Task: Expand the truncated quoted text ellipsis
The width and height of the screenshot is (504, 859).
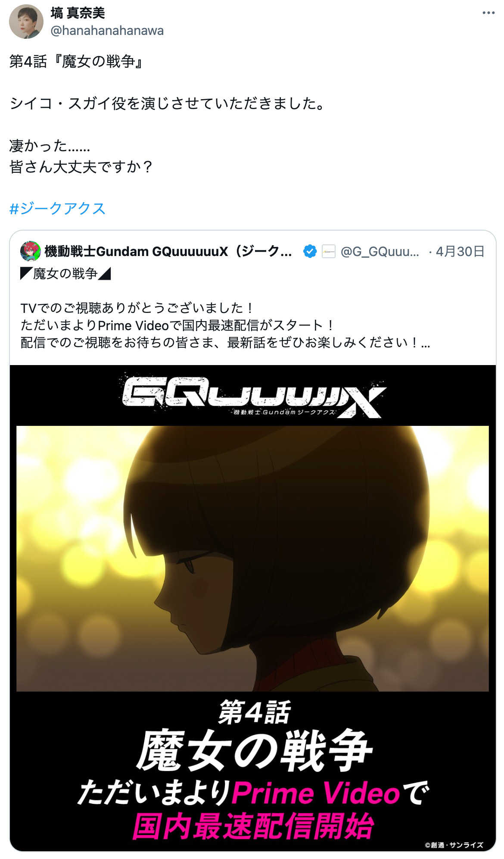Action: pyautogui.click(x=426, y=343)
